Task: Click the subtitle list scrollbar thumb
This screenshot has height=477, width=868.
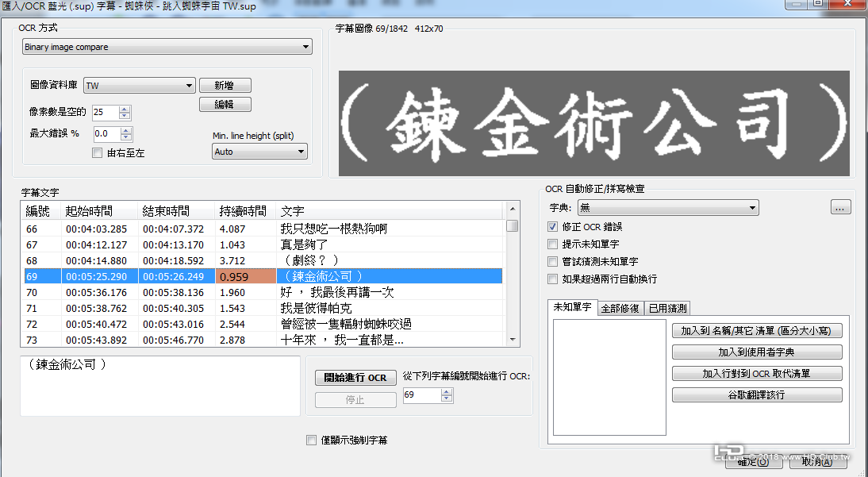Action: (x=512, y=225)
